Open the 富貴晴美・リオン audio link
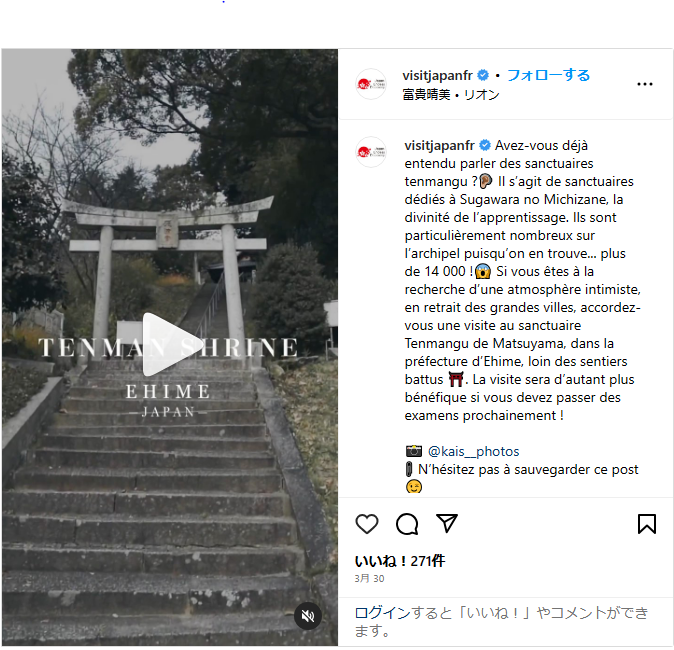The image size is (674, 650). pyautogui.click(x=451, y=95)
